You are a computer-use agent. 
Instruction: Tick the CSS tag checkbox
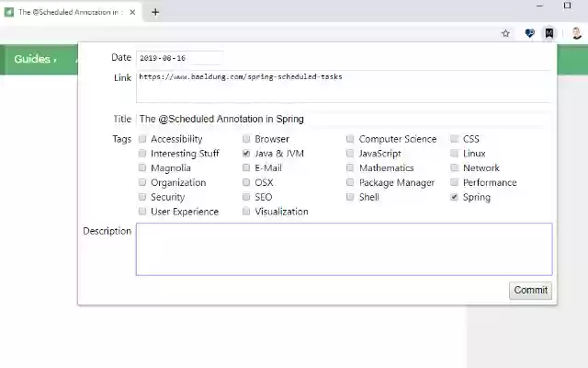click(454, 139)
